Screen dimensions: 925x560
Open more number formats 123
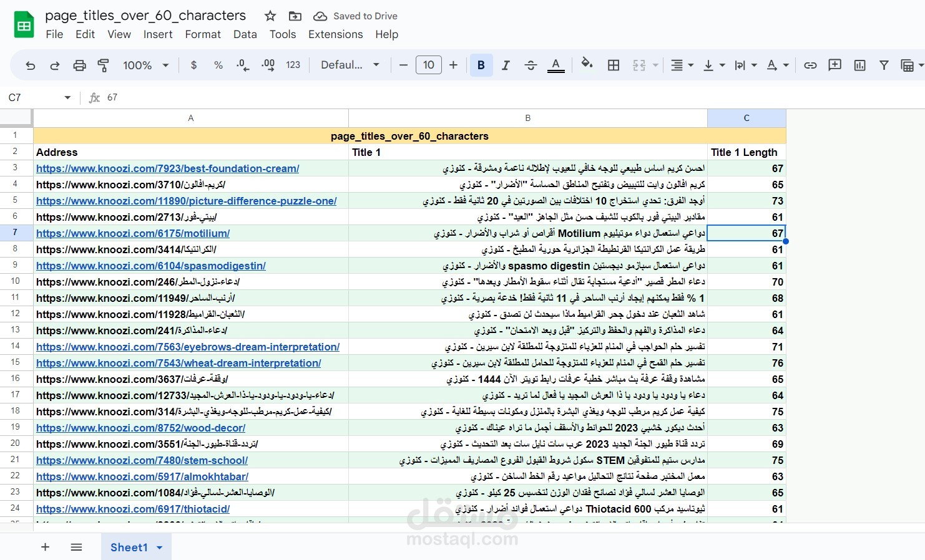293,65
